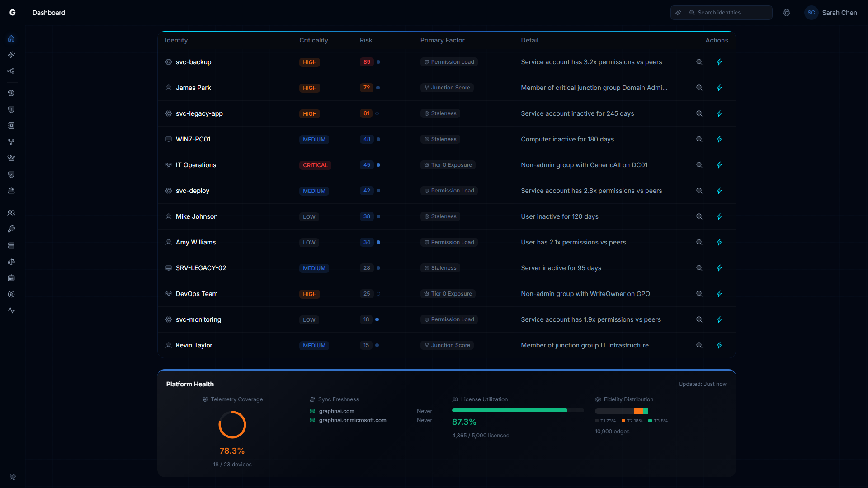Click the activity pulse icon in sidebar
The width and height of the screenshot is (868, 488).
[x=11, y=310]
